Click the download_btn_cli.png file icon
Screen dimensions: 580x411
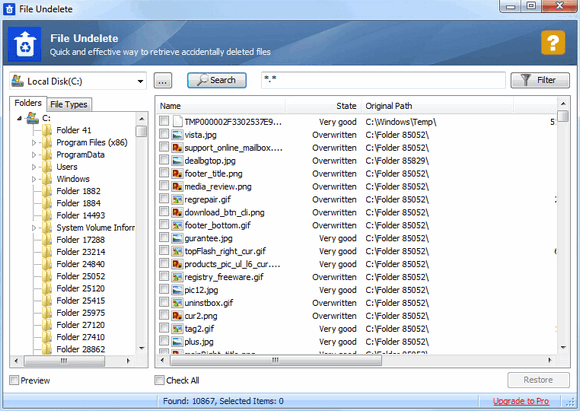(x=178, y=212)
